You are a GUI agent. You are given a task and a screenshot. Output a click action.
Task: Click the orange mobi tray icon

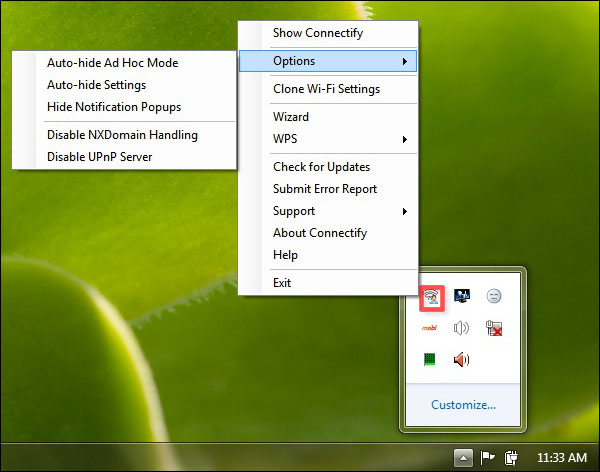pyautogui.click(x=429, y=328)
